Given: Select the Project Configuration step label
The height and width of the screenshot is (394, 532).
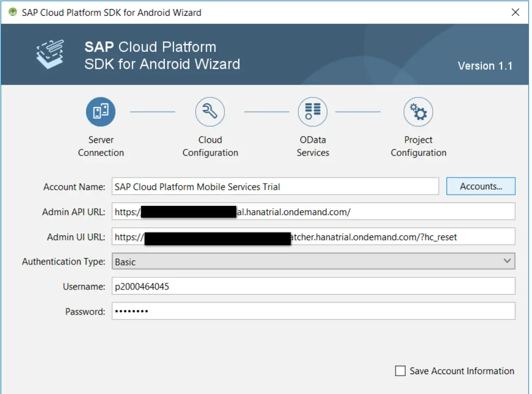Looking at the screenshot, I should (x=418, y=146).
